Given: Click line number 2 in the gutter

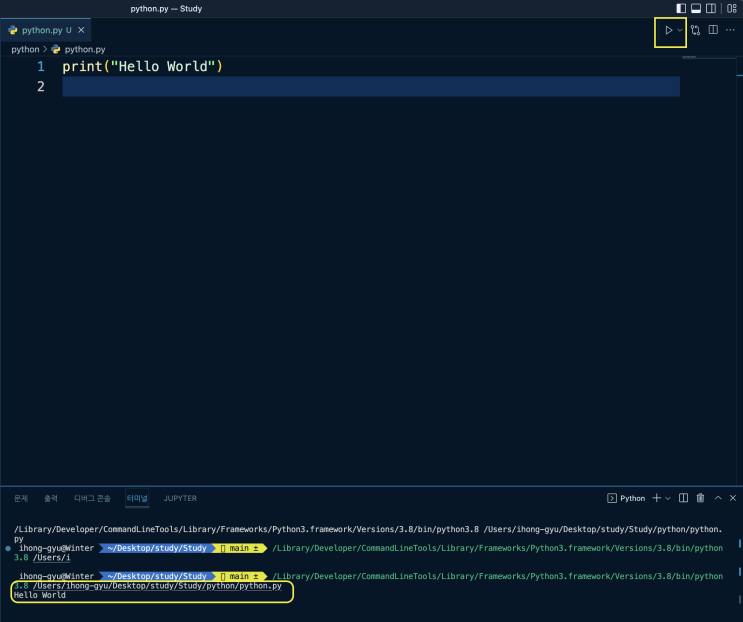Looking at the screenshot, I should click(41, 86).
